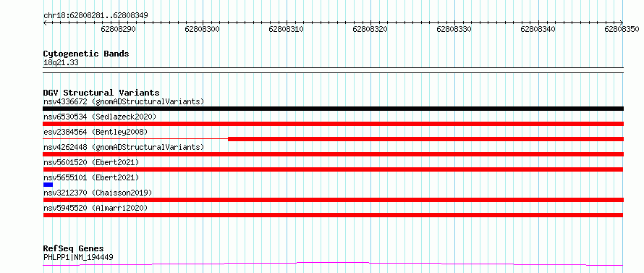
Task: Click ruler position 62808320
Action: (370, 29)
